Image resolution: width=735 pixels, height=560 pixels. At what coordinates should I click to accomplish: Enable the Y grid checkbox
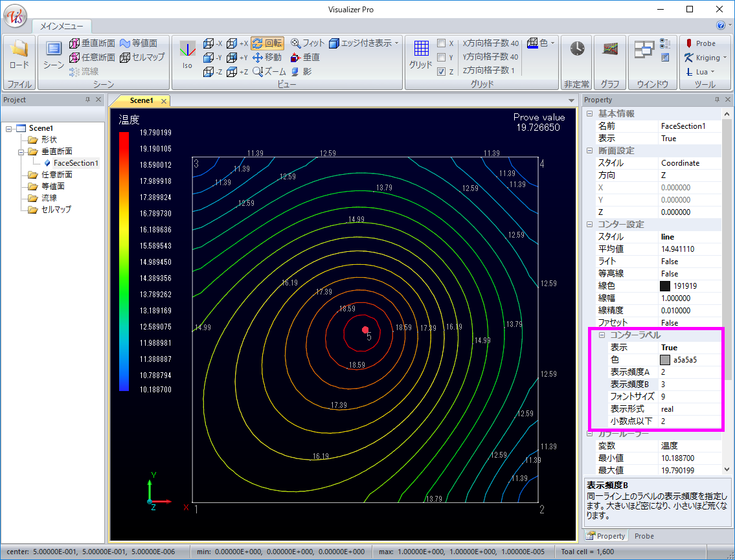[441, 58]
